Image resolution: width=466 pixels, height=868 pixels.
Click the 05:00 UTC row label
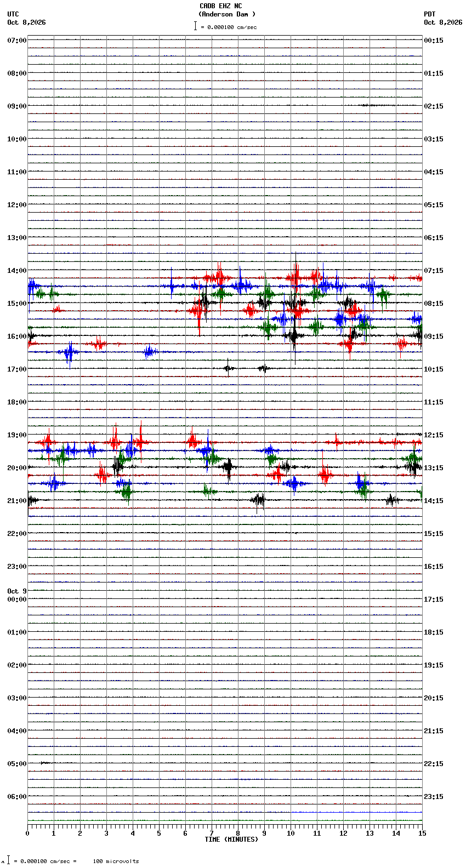tap(17, 764)
